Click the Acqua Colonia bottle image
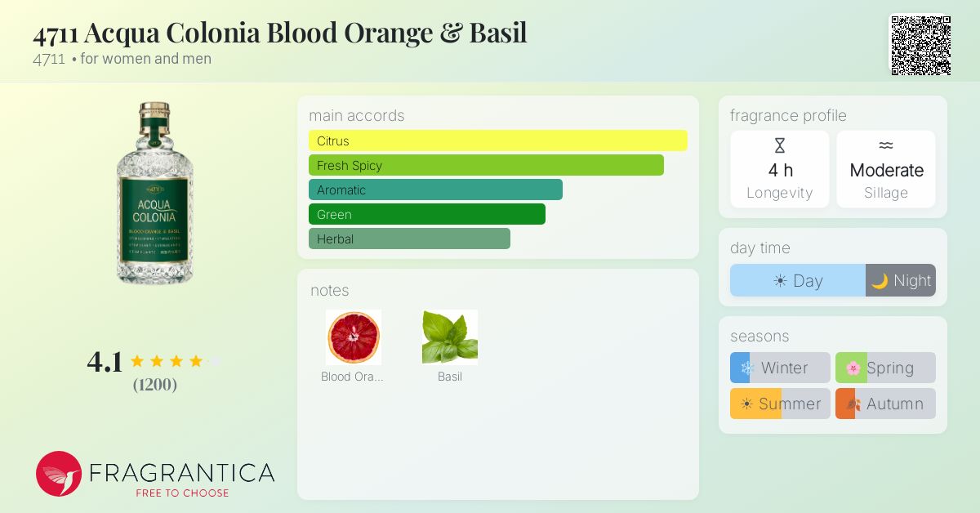Image resolution: width=980 pixels, height=513 pixels. coord(154,194)
